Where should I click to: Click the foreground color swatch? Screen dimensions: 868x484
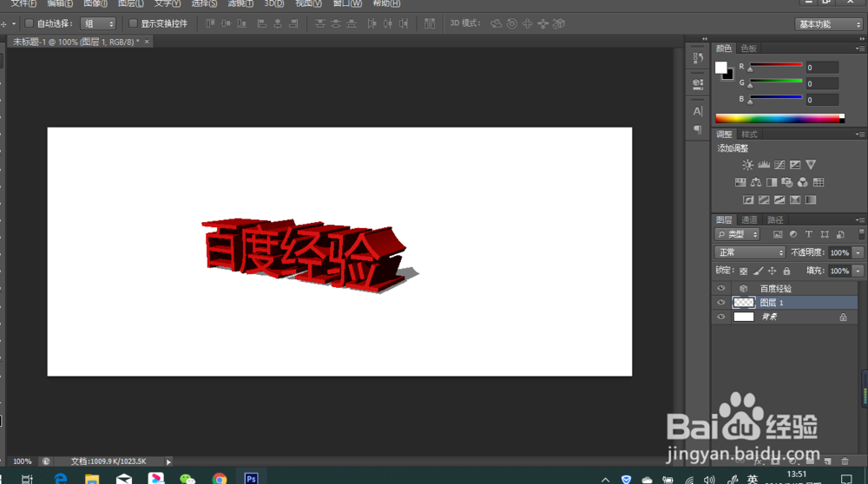[720, 68]
